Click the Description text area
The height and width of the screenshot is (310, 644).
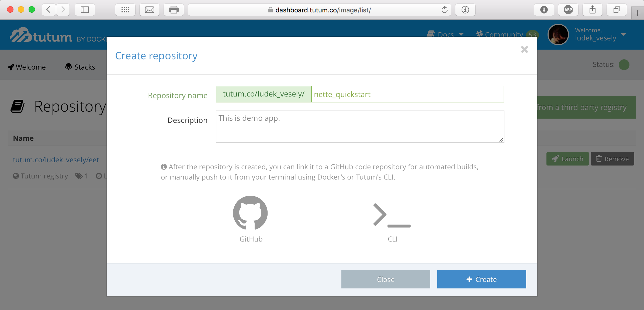coord(360,127)
